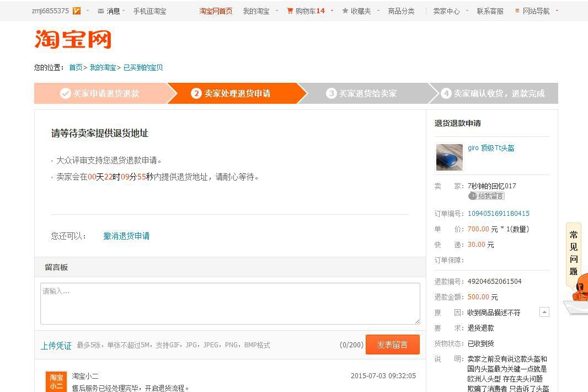The height and width of the screenshot is (392, 588).
Task: Submit with the 发表留言 button
Action: [x=392, y=345]
